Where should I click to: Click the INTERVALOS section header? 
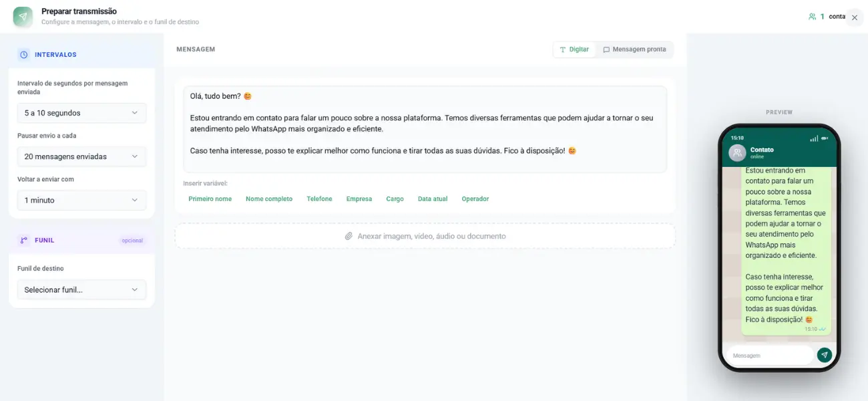coord(81,55)
